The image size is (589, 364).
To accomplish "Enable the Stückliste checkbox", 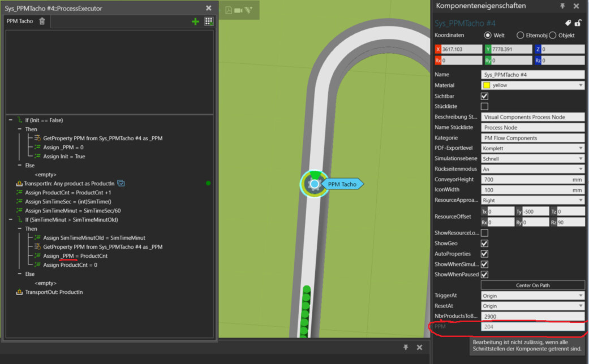I will tap(484, 106).
